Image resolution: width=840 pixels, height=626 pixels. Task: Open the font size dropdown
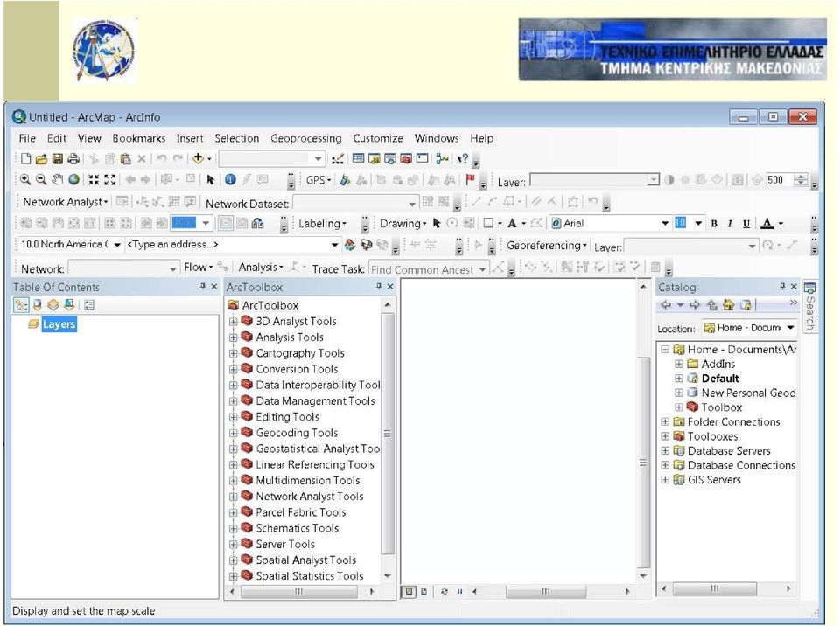[698, 223]
